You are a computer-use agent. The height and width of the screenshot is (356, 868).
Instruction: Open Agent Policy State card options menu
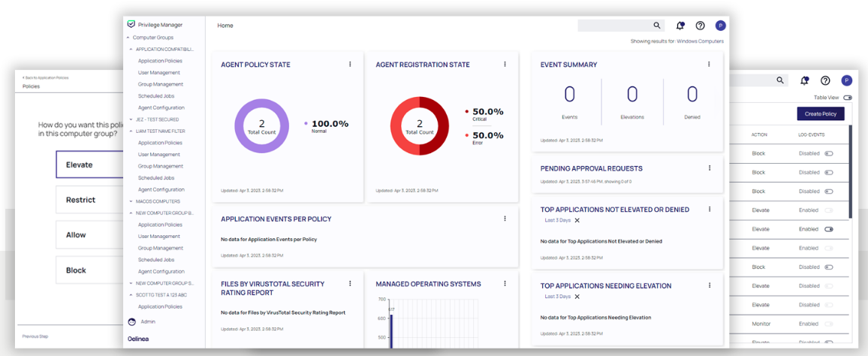coord(350,65)
